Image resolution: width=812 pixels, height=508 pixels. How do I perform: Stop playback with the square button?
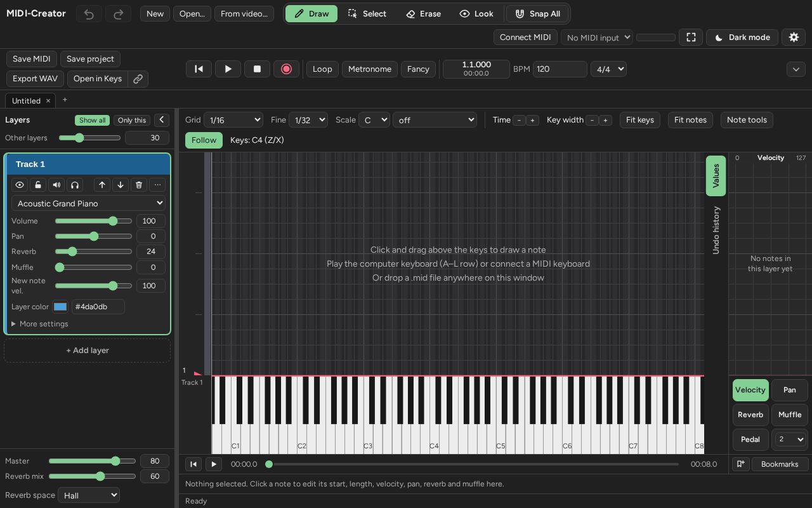pos(257,69)
